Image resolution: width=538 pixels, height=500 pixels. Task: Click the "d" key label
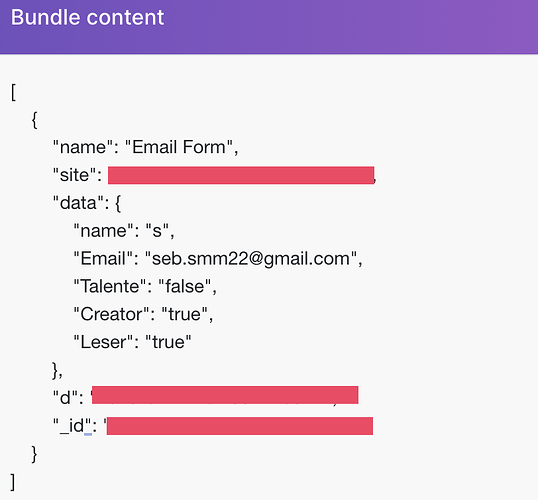(x=66, y=398)
